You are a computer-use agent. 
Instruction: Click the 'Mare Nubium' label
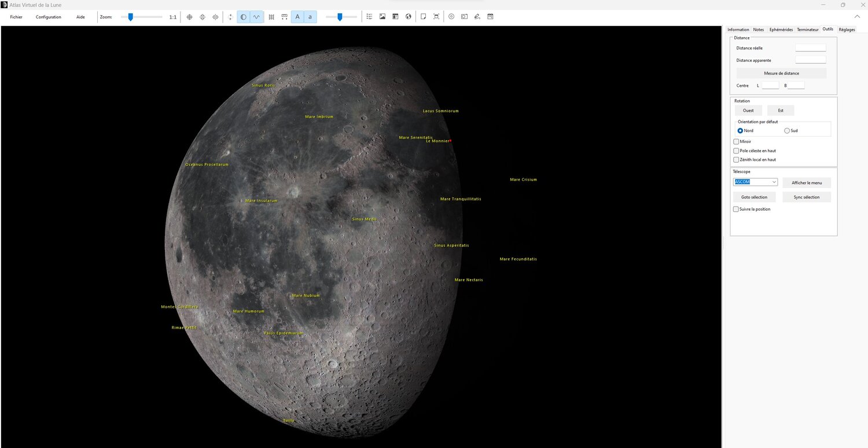pos(306,296)
